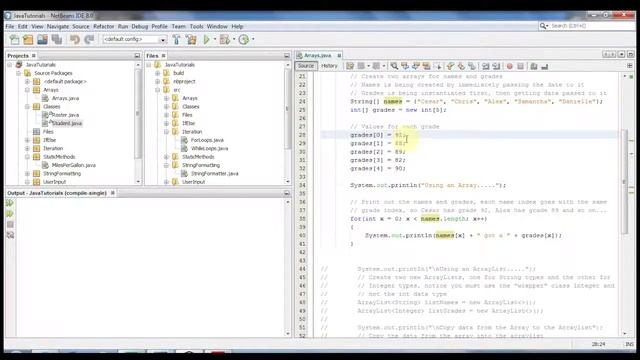Toggle Highlight Search in editor toolbar
The width and height of the screenshot is (640, 360).
tap(427, 66)
